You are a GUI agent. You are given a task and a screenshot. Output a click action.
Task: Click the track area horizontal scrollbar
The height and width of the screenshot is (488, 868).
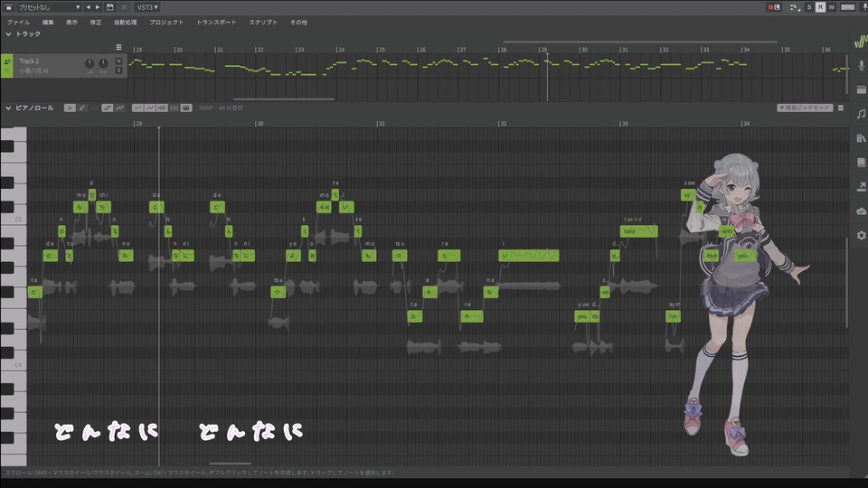coord(283,99)
